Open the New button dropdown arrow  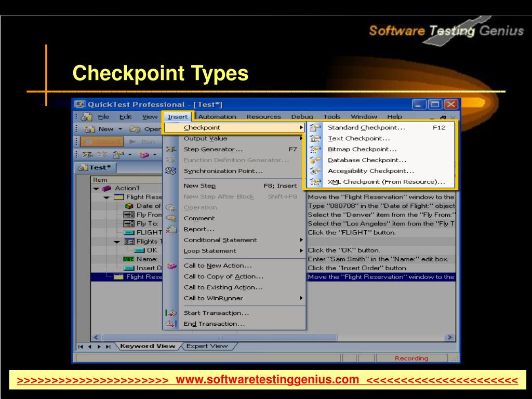[120, 129]
